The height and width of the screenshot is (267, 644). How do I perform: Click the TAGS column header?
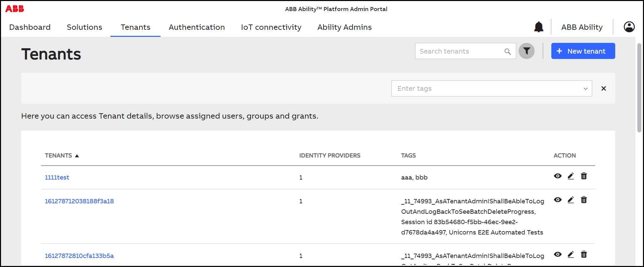click(408, 155)
